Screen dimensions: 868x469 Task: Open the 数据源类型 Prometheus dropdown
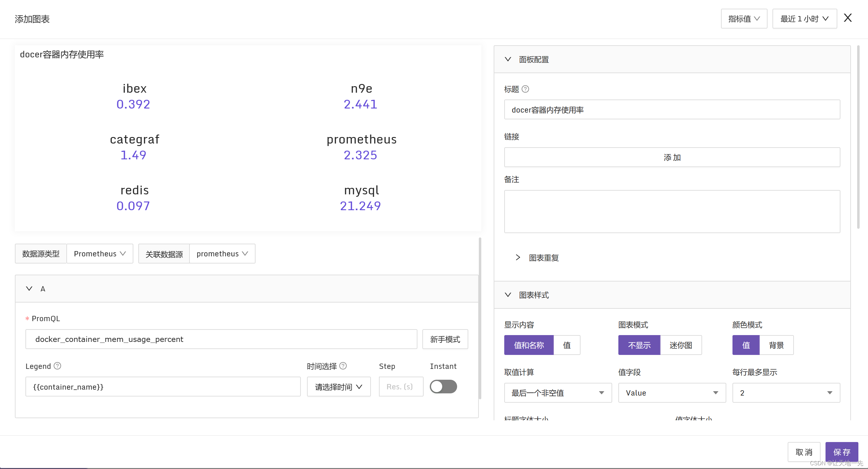100,254
